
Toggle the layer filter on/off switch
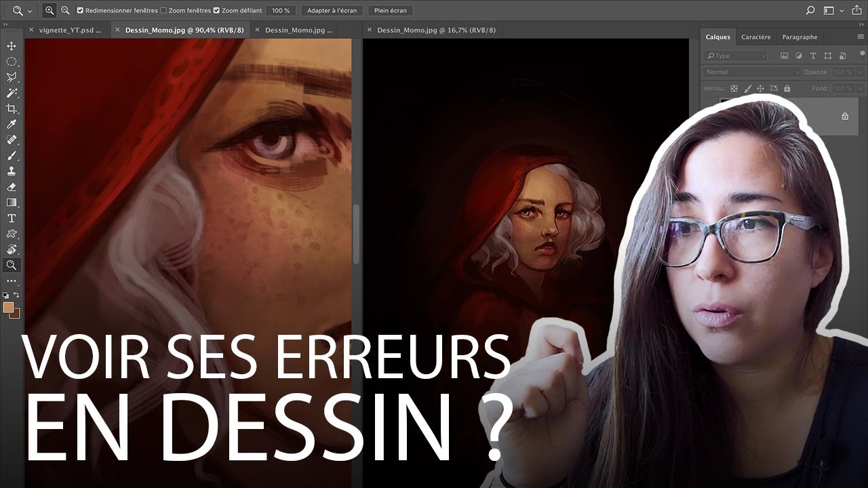click(x=862, y=54)
